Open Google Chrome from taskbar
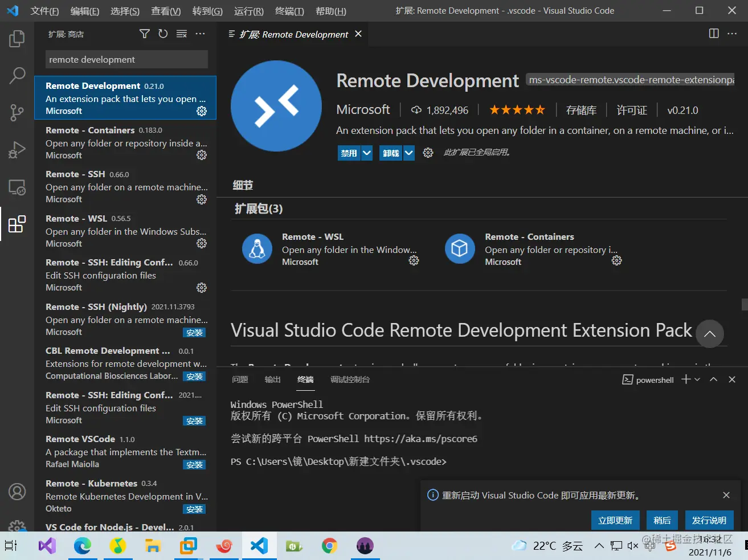The height and width of the screenshot is (560, 748). pyautogui.click(x=329, y=546)
